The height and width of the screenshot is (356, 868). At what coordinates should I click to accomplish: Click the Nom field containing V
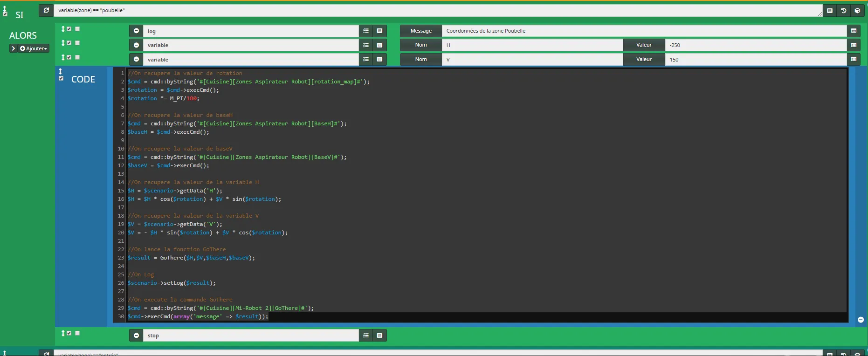click(x=532, y=59)
